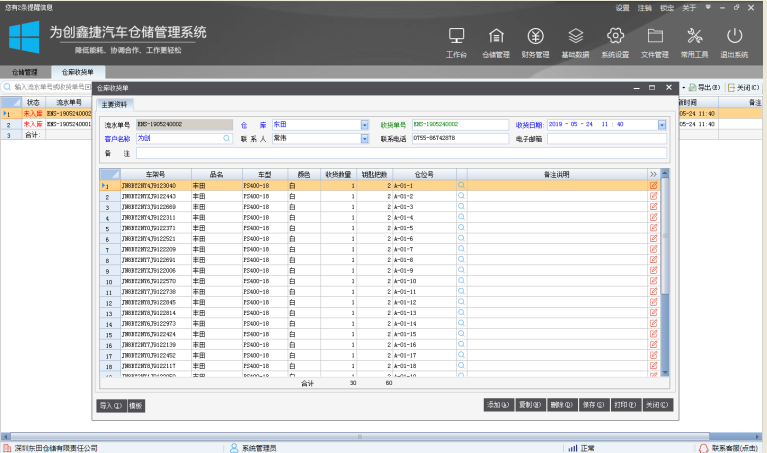Open the 常用工具 tools icon
767x453 pixels.
click(695, 36)
